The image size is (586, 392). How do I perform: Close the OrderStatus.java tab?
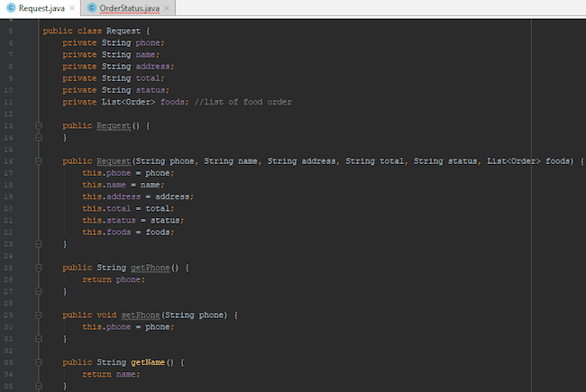click(167, 8)
